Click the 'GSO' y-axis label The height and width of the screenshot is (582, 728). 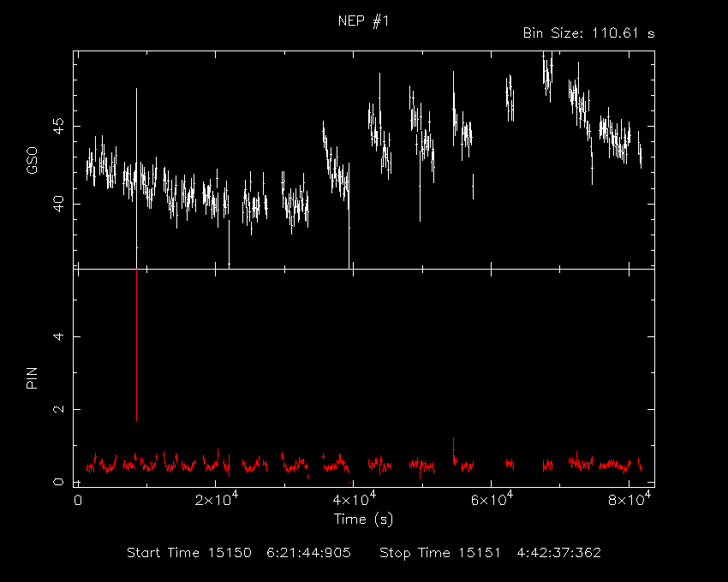point(32,160)
